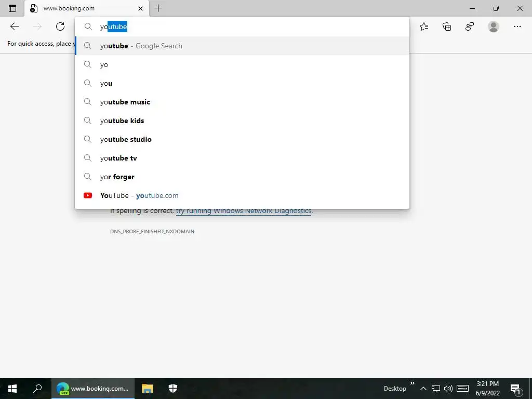Close the www.booking.com tab
The width and height of the screenshot is (532, 399).
pyautogui.click(x=140, y=8)
